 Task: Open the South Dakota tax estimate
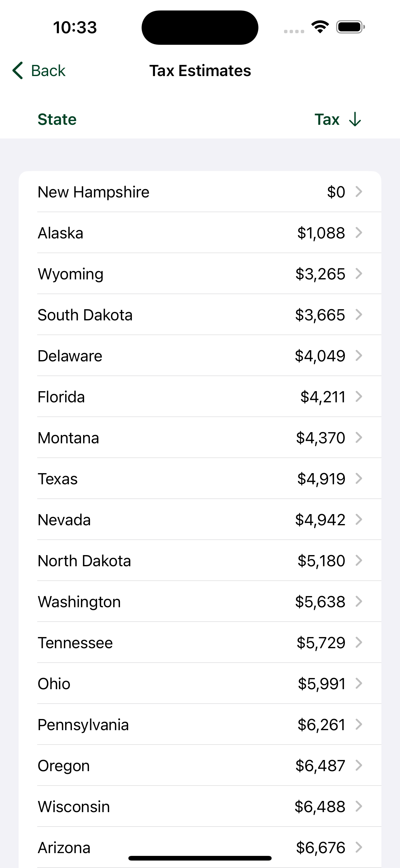pos(200,315)
